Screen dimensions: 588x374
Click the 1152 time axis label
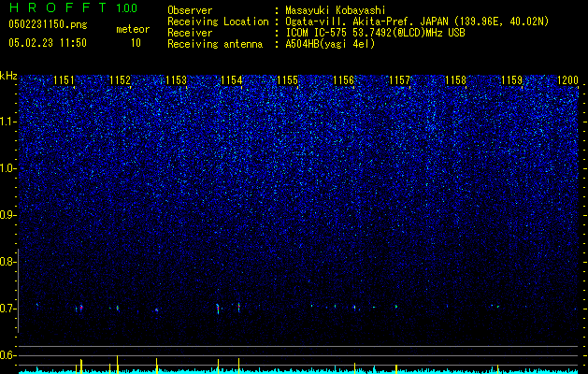(x=120, y=79)
